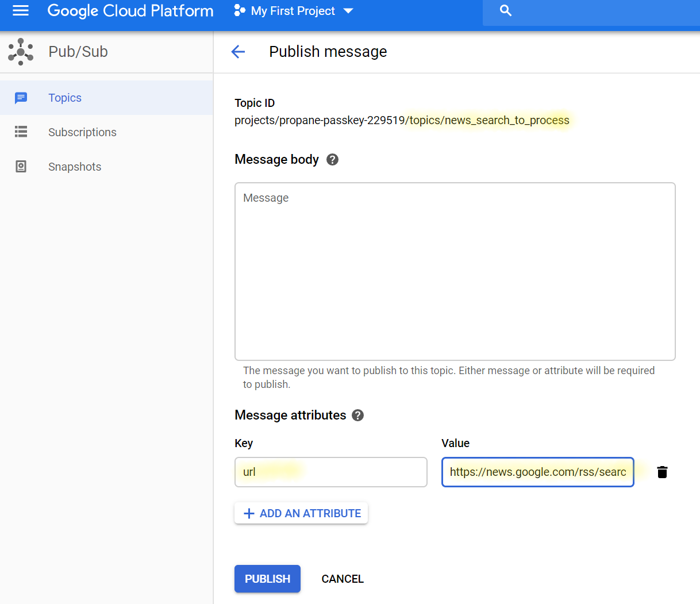Image resolution: width=700 pixels, height=604 pixels.
Task: Click the project dots icon beside My First Project
Action: pos(240,10)
